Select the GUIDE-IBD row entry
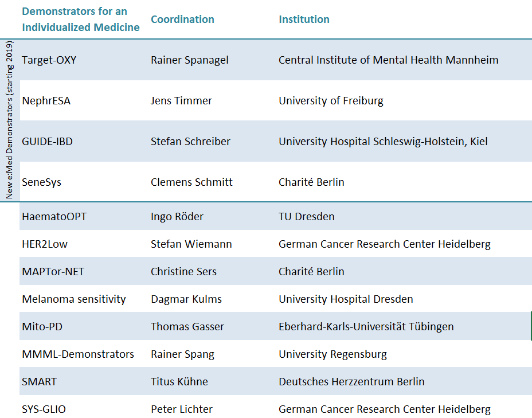532x418 pixels. [48, 142]
